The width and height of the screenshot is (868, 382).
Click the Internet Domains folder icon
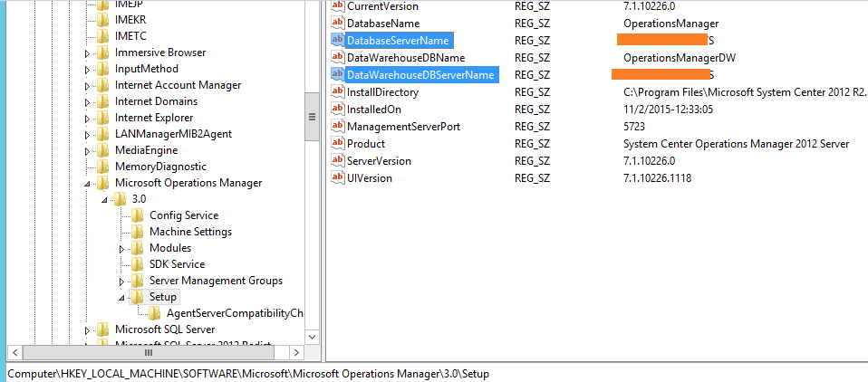(x=103, y=101)
